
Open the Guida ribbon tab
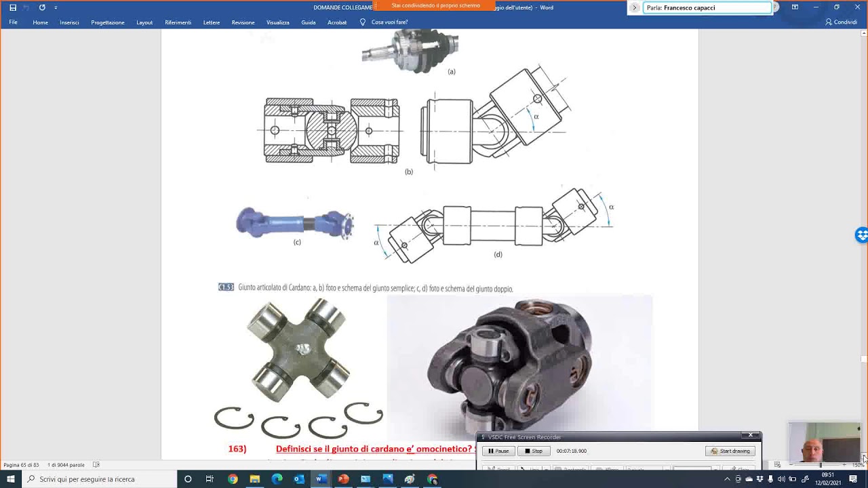pyautogui.click(x=309, y=22)
